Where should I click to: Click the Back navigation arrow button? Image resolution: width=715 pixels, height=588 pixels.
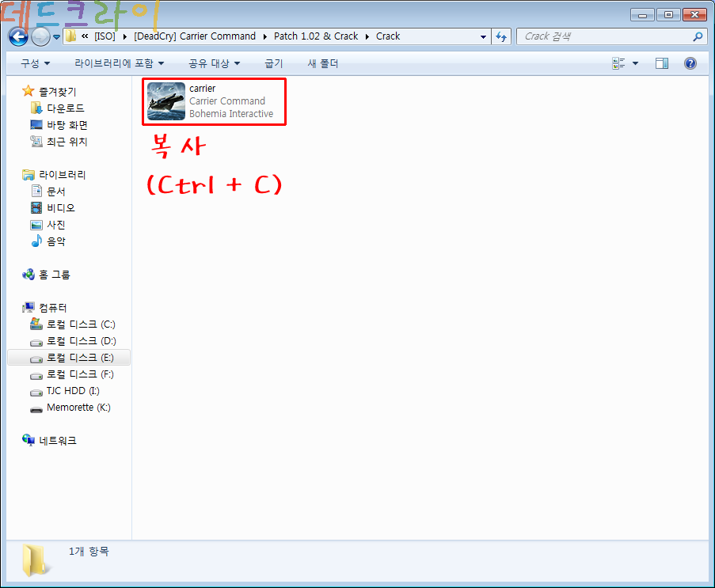[x=18, y=36]
